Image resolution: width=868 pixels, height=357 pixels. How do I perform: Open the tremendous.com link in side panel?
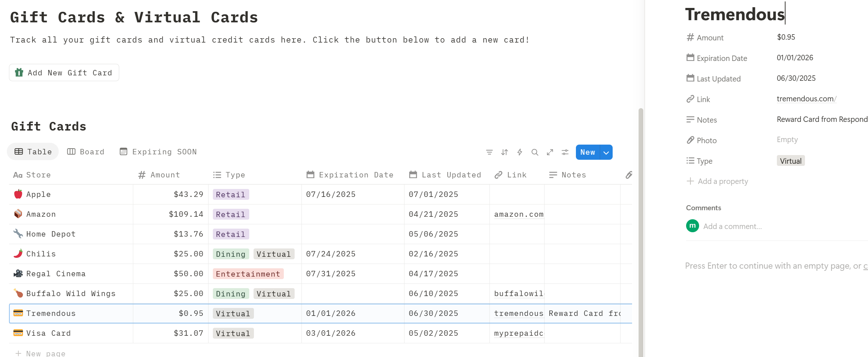[x=806, y=98]
